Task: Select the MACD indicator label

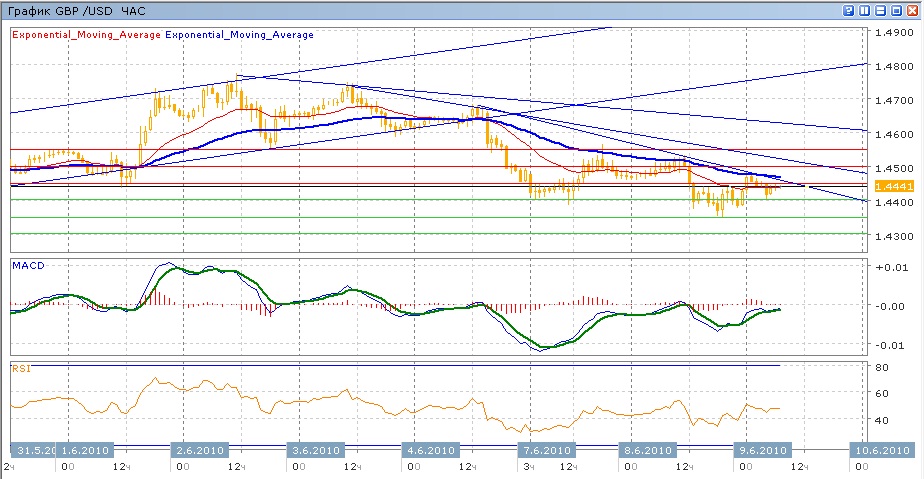Action: click(27, 265)
